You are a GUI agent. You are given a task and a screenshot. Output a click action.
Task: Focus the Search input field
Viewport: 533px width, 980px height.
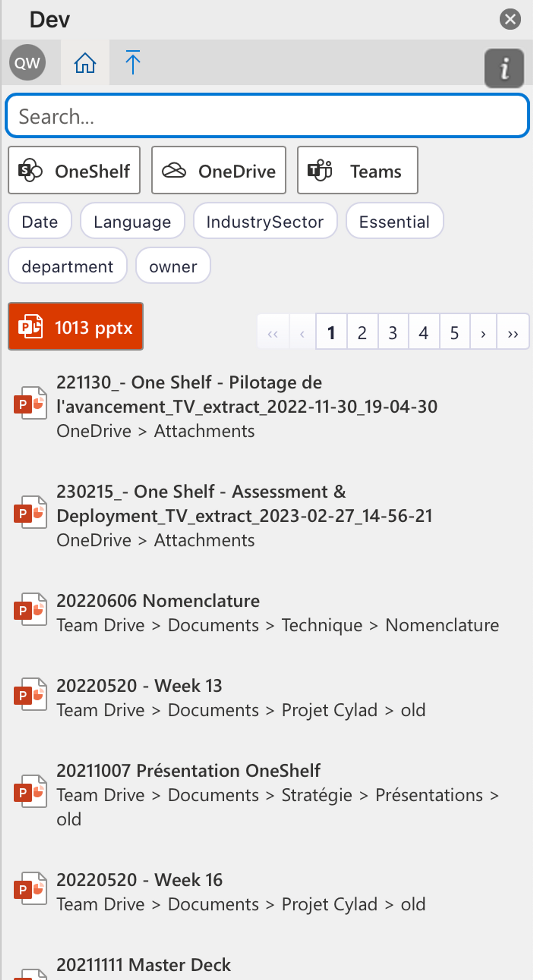coord(266,116)
